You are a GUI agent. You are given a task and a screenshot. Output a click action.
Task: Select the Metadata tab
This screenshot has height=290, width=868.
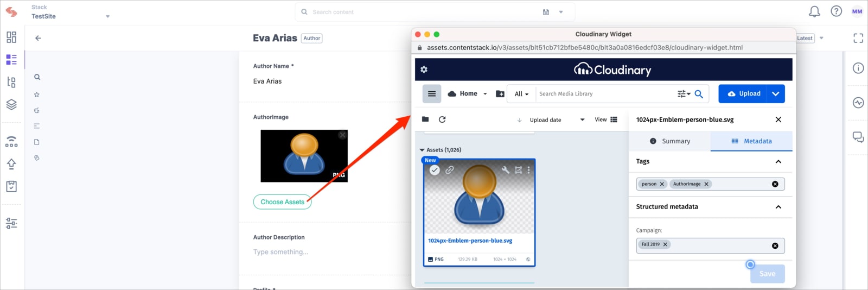pos(751,141)
